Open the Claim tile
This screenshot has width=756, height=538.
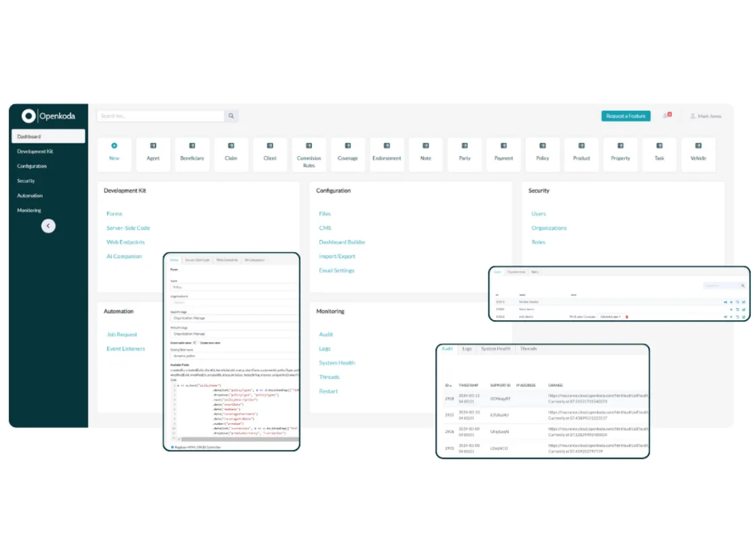tap(231, 155)
